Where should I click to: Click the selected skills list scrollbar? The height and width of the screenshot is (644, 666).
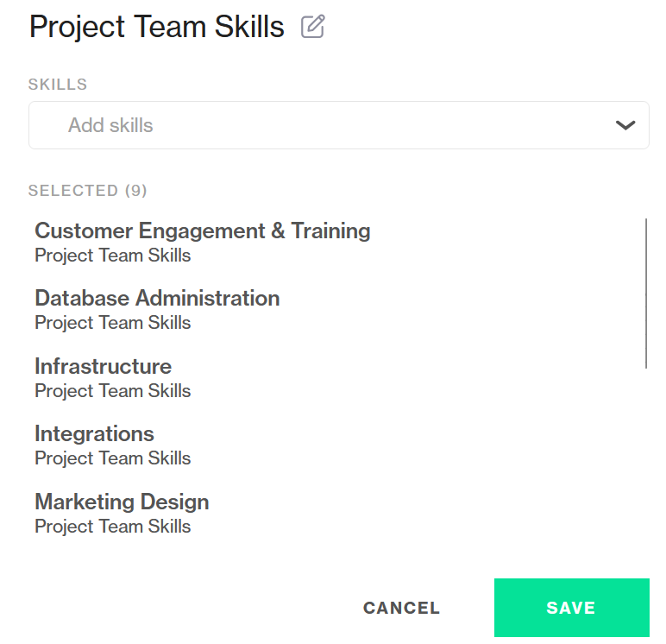pos(646,294)
